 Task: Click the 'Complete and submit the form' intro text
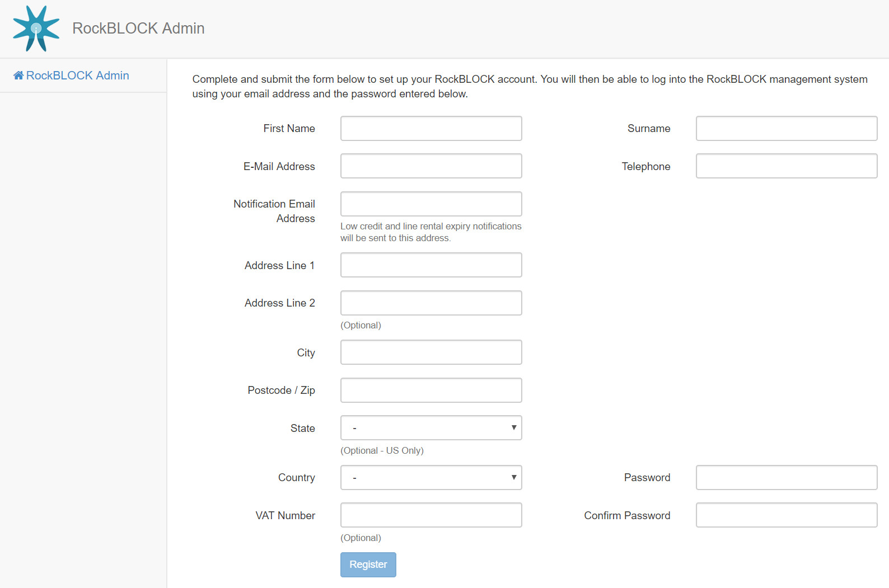[530, 87]
